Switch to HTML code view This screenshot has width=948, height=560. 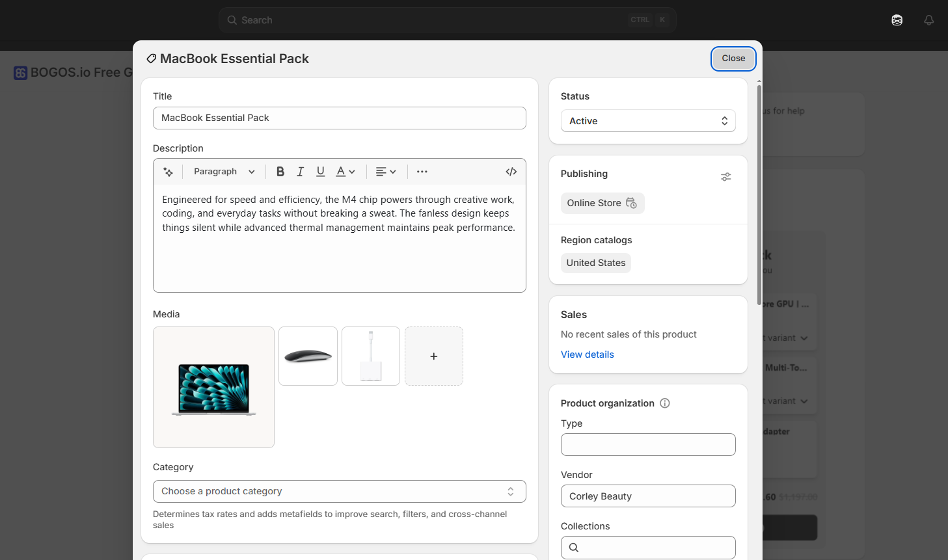click(x=511, y=172)
